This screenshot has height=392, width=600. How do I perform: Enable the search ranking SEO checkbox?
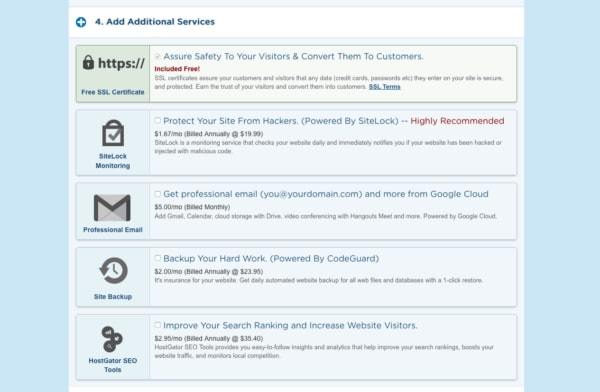(158, 325)
